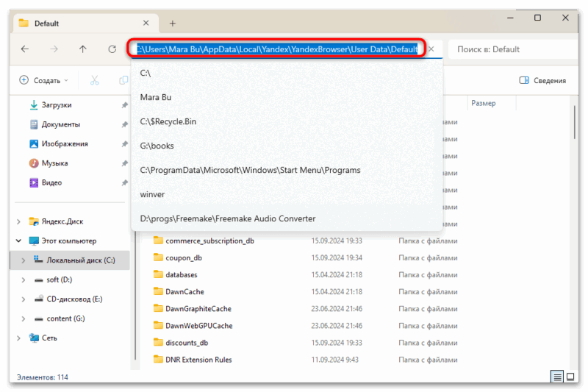Focus the 'Поиск в: Default' search box
This screenshot has height=392, width=588.
coord(513,49)
